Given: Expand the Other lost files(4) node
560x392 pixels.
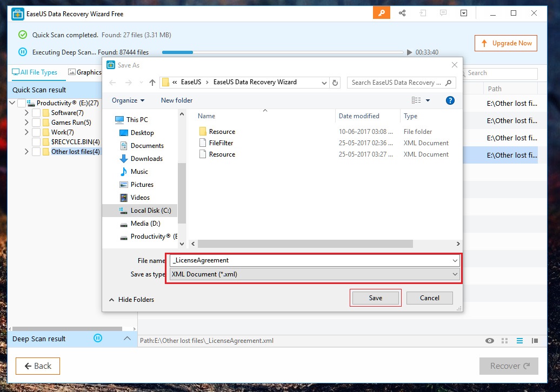Looking at the screenshot, I should click(x=26, y=152).
